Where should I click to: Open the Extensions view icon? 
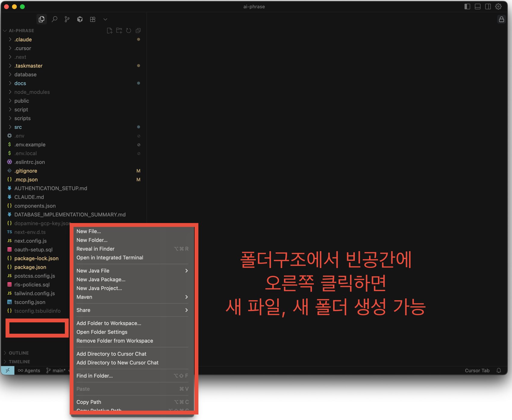point(93,19)
